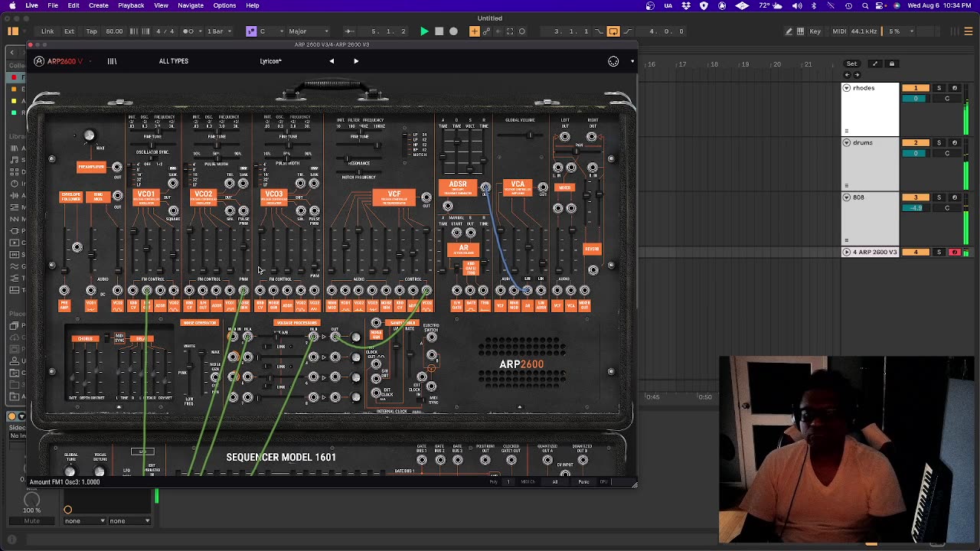Click the Automation Arm button
Viewport: 980px width, 551px height.
[x=486, y=31]
